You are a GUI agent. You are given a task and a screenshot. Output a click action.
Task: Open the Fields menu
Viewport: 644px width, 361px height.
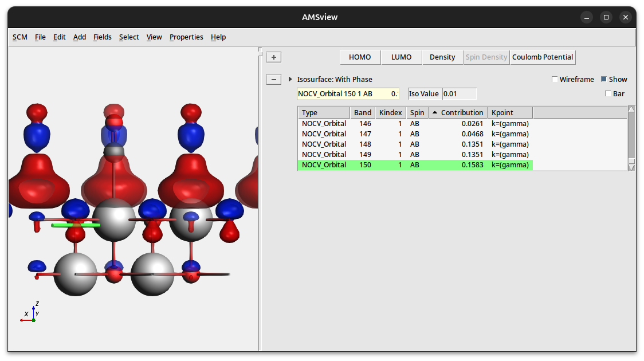102,37
